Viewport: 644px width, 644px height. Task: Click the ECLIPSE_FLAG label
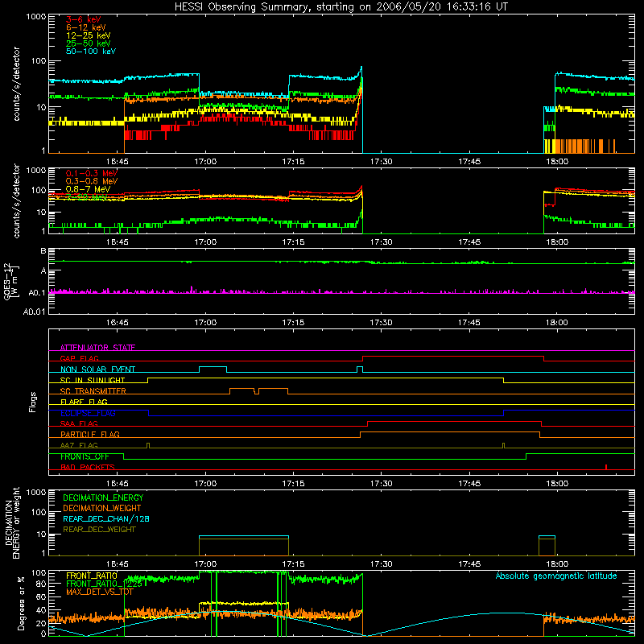[88, 413]
